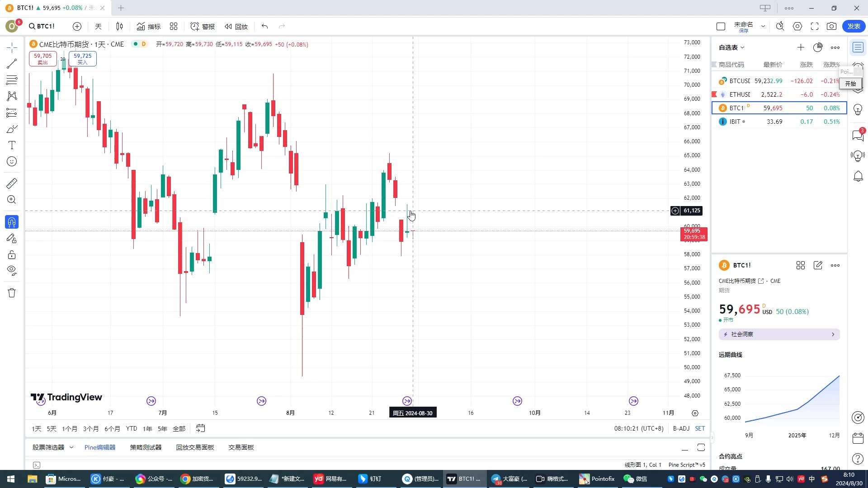Select the trend line drawing tool
This screenshot has width=868, height=488.
[12, 64]
